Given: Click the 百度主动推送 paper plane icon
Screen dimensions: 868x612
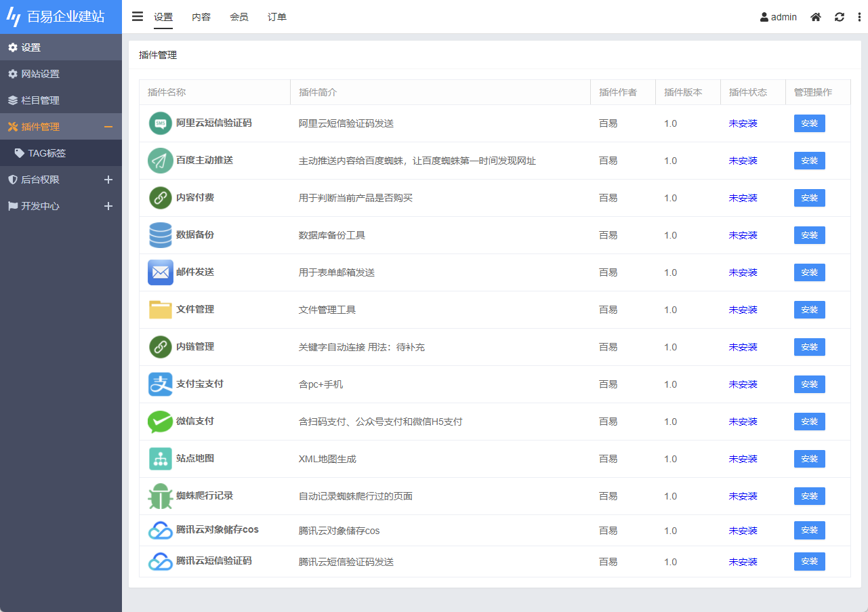Looking at the screenshot, I should (x=161, y=161).
